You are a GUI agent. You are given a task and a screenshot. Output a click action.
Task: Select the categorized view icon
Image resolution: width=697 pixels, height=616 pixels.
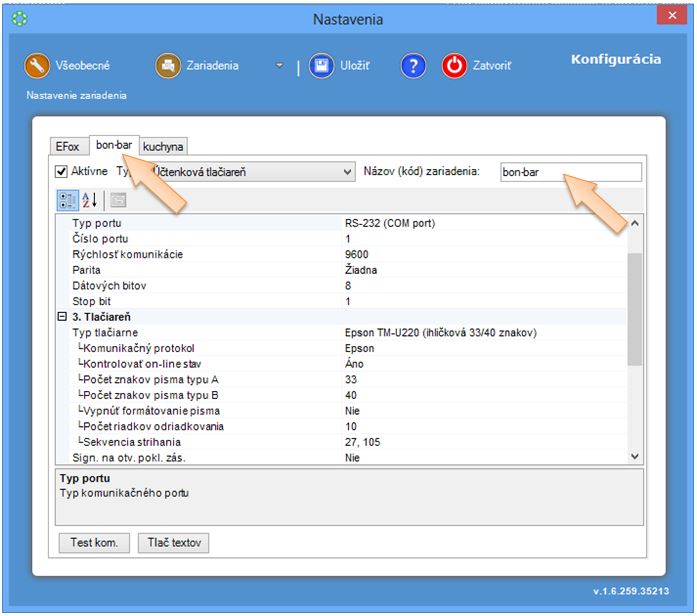tap(68, 200)
